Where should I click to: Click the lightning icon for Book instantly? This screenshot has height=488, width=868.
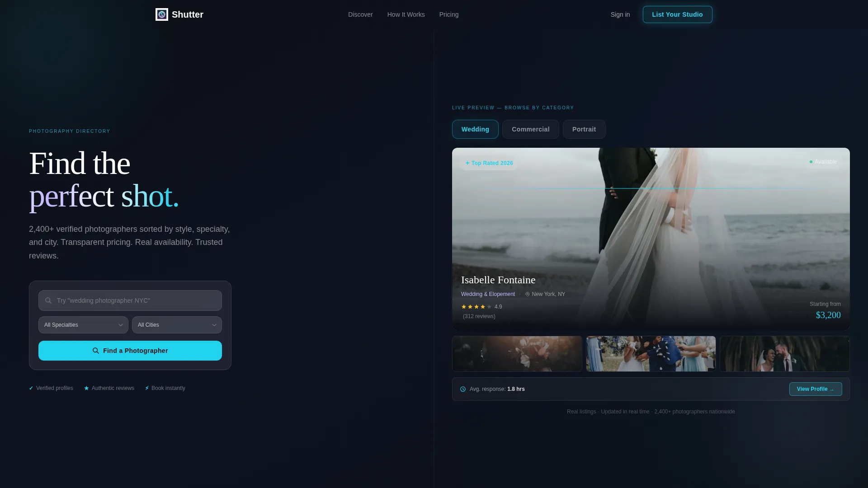tap(147, 388)
